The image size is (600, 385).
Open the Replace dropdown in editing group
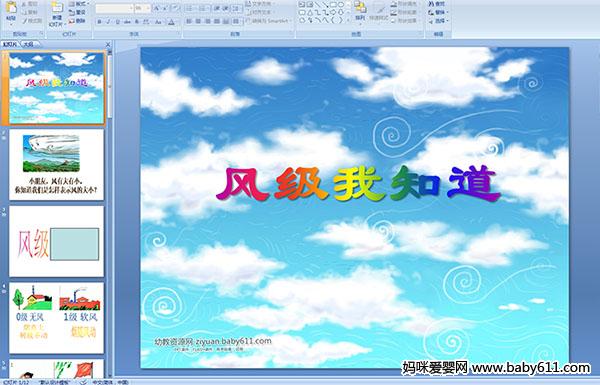pos(439,12)
